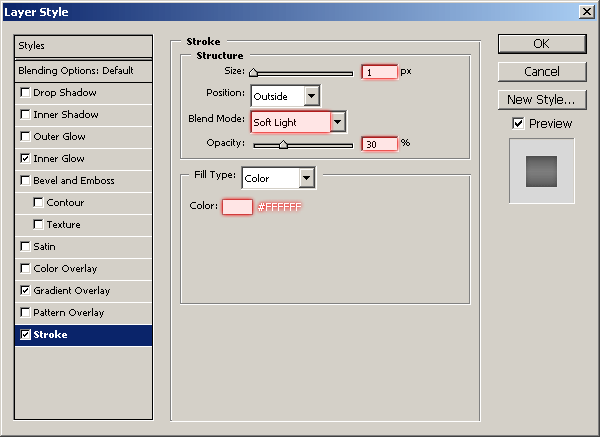Select Blending Options: Default
Screen dimensions: 600x437
pos(83,71)
